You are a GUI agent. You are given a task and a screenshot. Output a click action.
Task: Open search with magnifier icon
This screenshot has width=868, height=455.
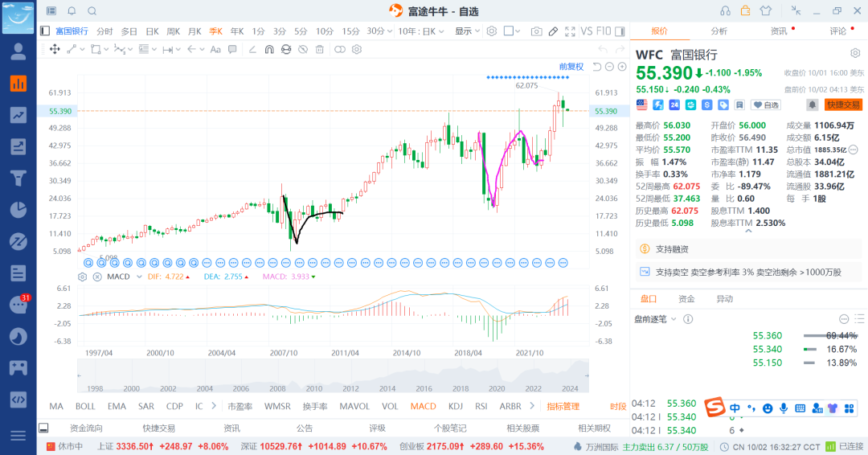point(92,11)
